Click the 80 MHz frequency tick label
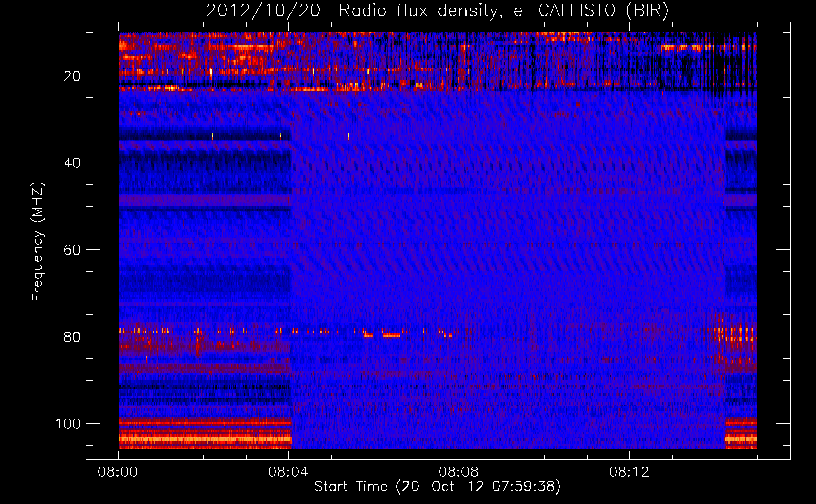 pyautogui.click(x=72, y=337)
